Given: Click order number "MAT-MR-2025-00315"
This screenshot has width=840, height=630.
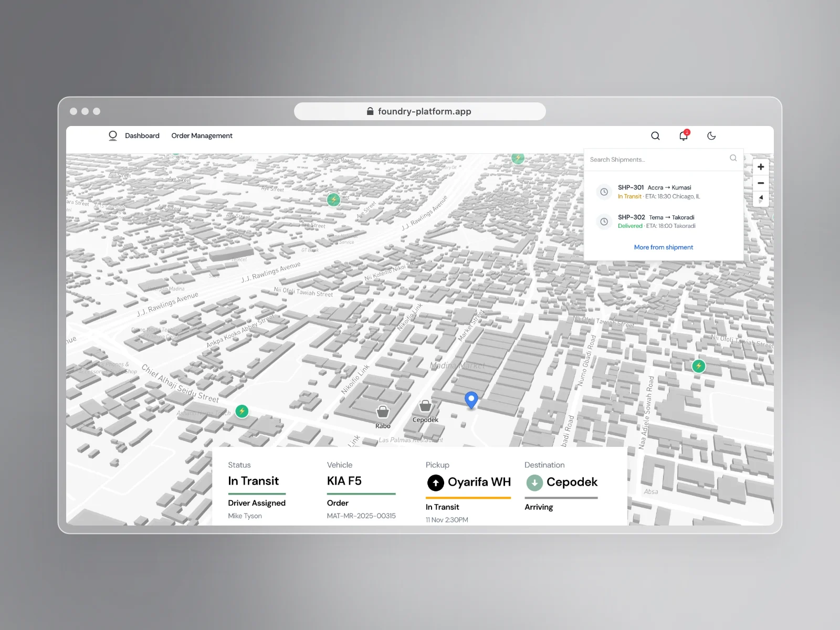Looking at the screenshot, I should pyautogui.click(x=361, y=516).
